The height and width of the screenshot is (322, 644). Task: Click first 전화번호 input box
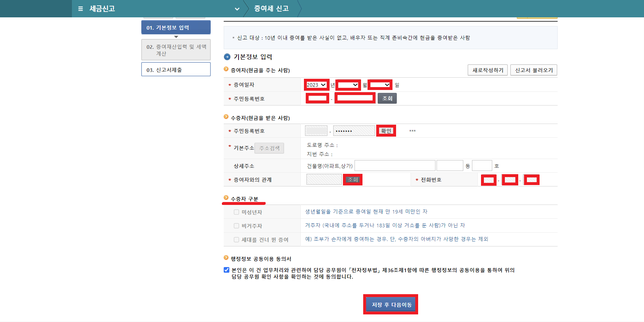(489, 180)
